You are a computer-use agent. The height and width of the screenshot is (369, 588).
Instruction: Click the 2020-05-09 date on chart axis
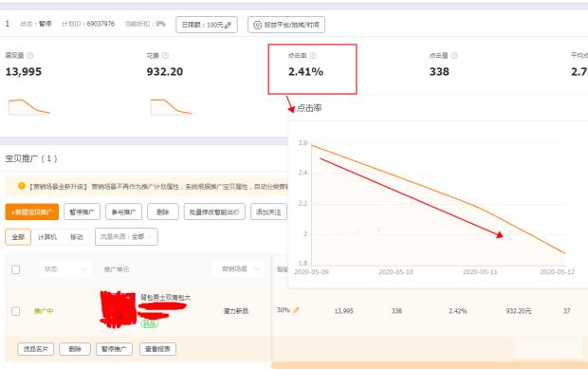(x=311, y=272)
